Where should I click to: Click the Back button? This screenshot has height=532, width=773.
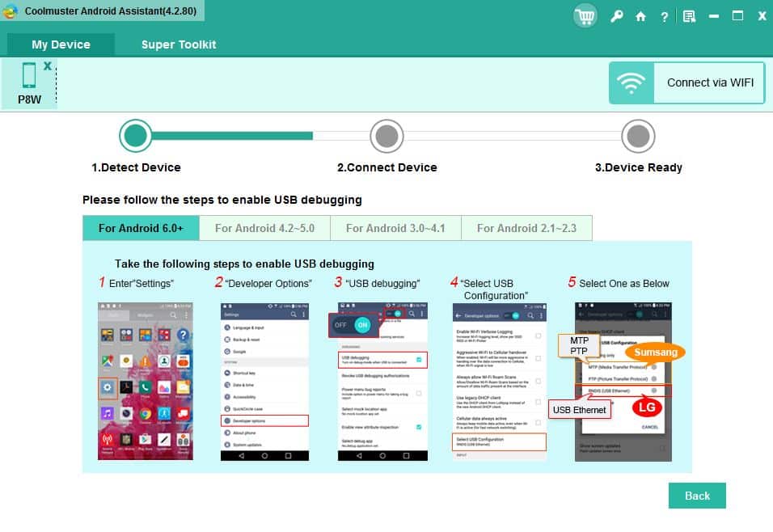[x=696, y=496]
